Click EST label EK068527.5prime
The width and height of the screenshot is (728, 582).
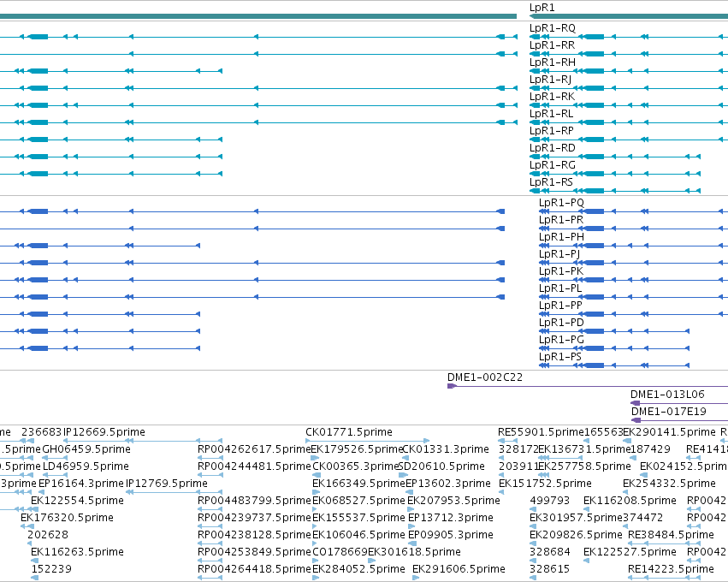click(359, 502)
